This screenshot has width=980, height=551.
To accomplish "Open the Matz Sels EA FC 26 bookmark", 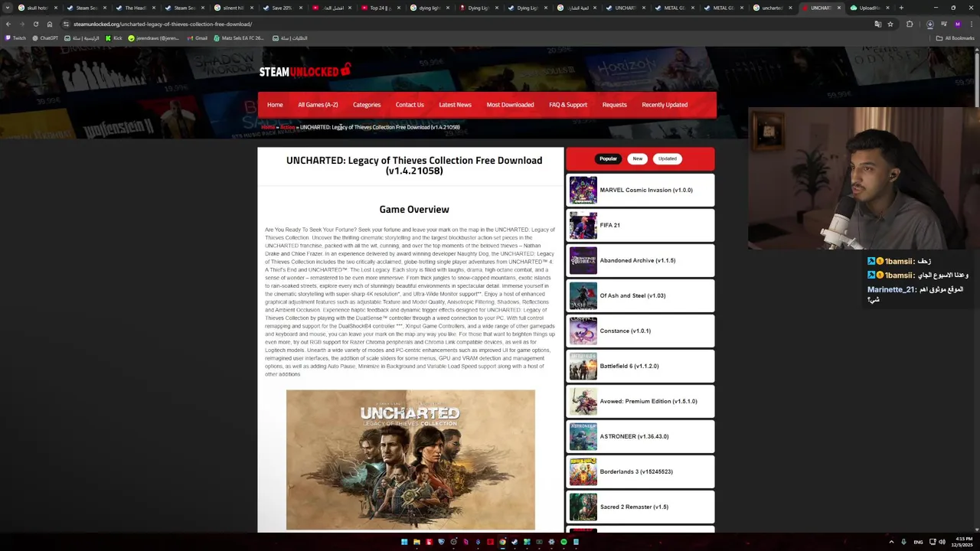I will 239,38.
